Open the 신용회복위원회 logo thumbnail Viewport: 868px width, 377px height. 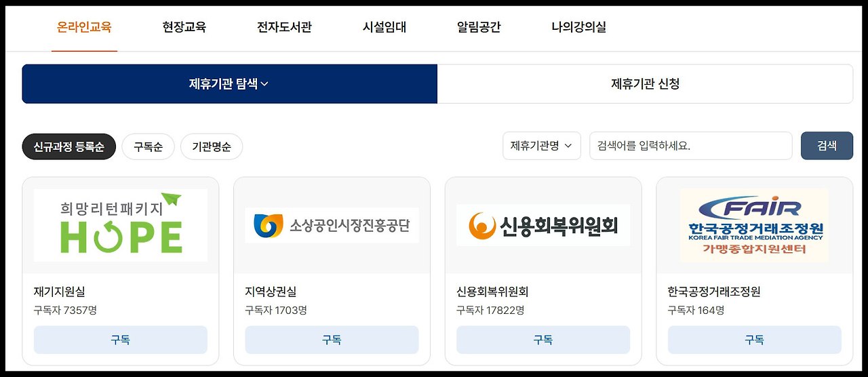(x=543, y=225)
